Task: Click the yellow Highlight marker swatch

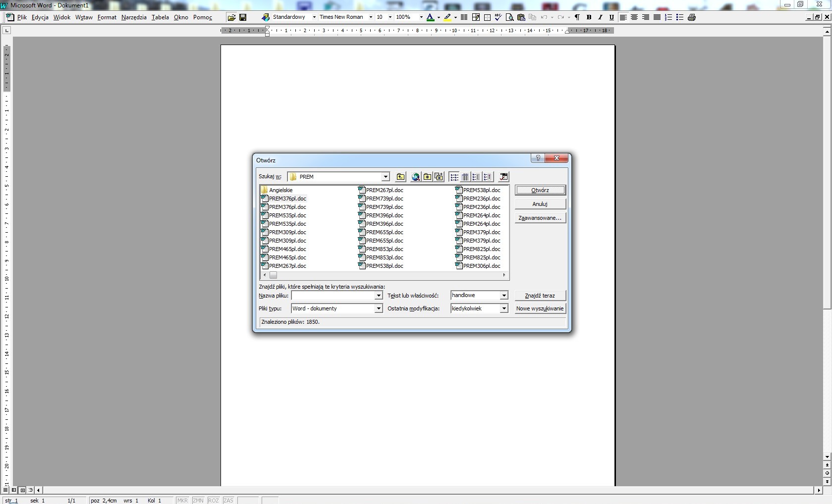Action: [447, 17]
